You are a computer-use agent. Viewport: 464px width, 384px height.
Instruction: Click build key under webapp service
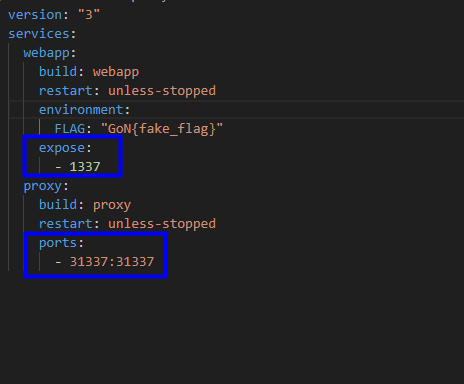click(58, 72)
